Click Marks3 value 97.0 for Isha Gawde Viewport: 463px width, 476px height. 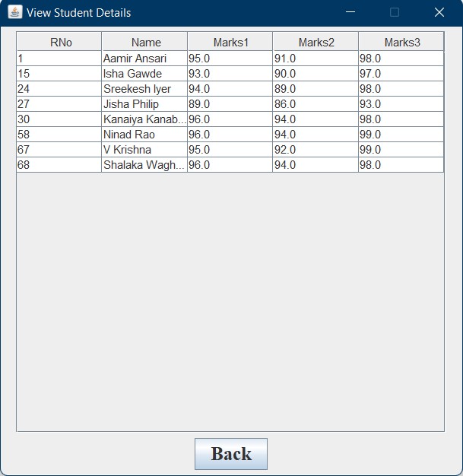pyautogui.click(x=401, y=74)
